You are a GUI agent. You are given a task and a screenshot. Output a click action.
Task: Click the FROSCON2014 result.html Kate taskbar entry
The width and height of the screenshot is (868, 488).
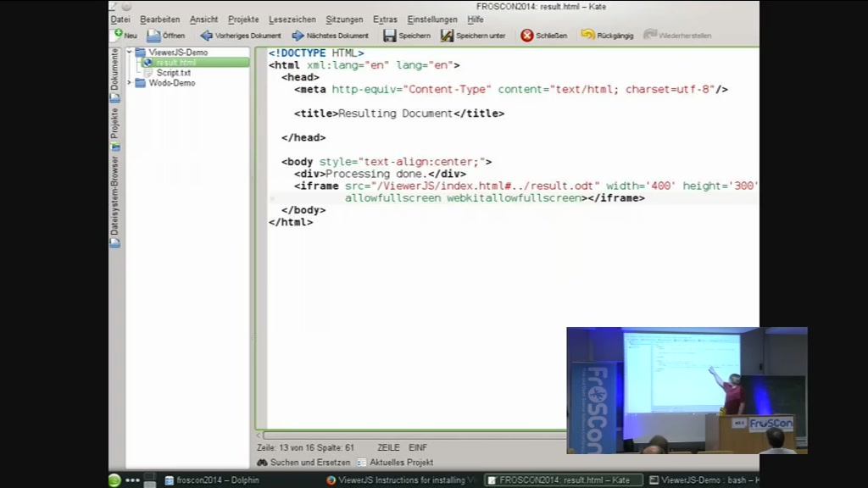click(x=564, y=480)
